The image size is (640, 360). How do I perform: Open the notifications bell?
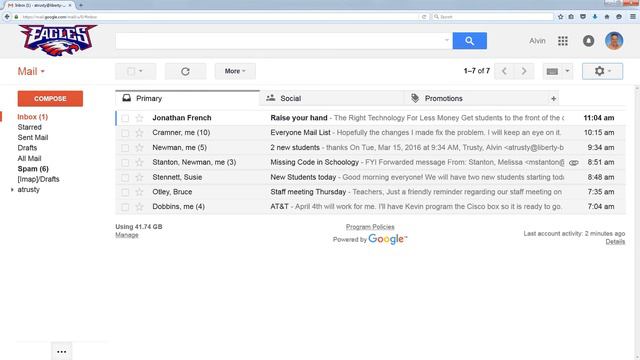588,41
